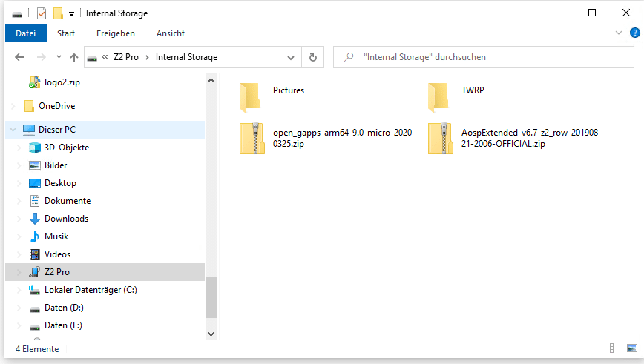Image resolution: width=644 pixels, height=364 pixels.
Task: Go up one folder level
Action: click(x=74, y=57)
